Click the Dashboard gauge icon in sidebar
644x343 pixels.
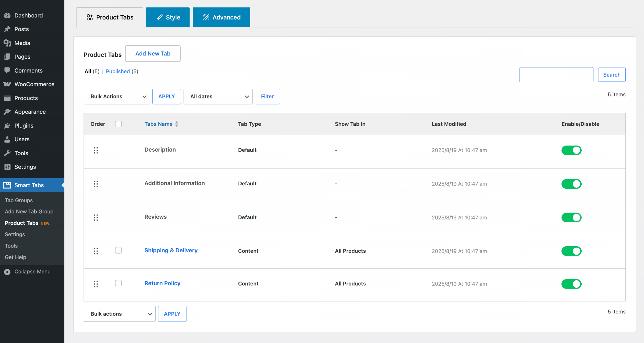tap(7, 15)
